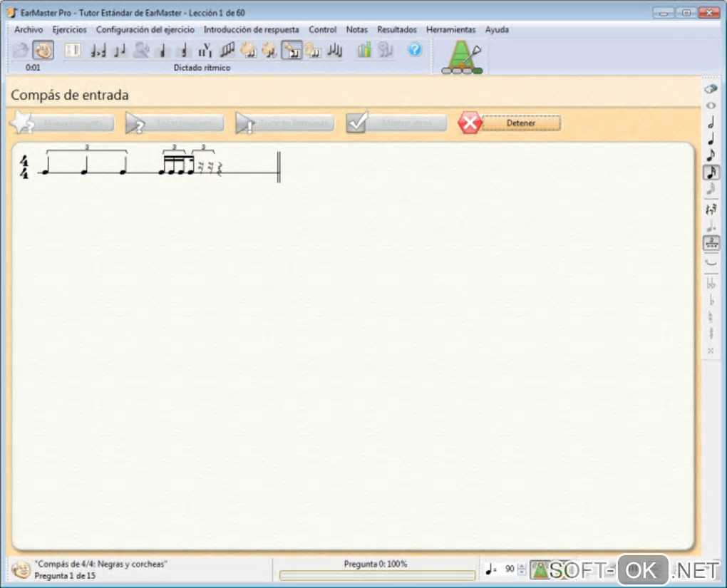Open help with the blue question icon
The width and height of the screenshot is (727, 588).
[415, 50]
